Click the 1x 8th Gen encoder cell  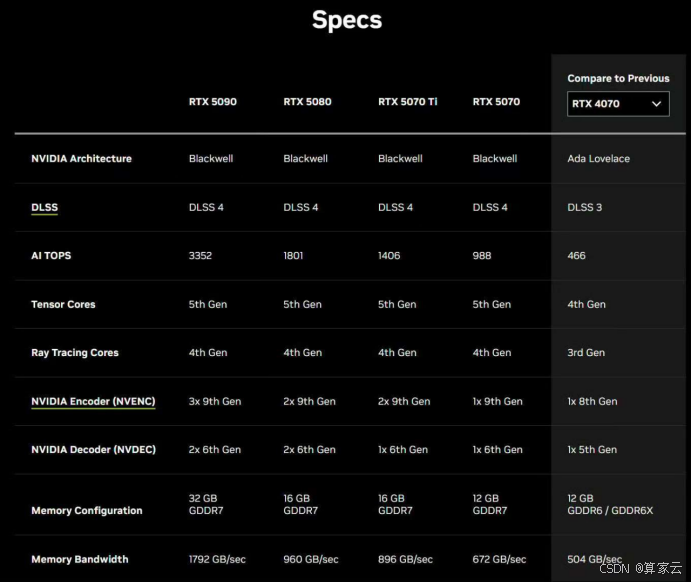(592, 401)
